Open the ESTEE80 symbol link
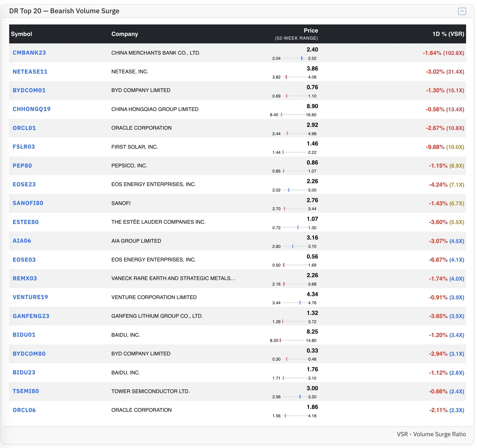The height and width of the screenshot is (448, 477). click(26, 222)
